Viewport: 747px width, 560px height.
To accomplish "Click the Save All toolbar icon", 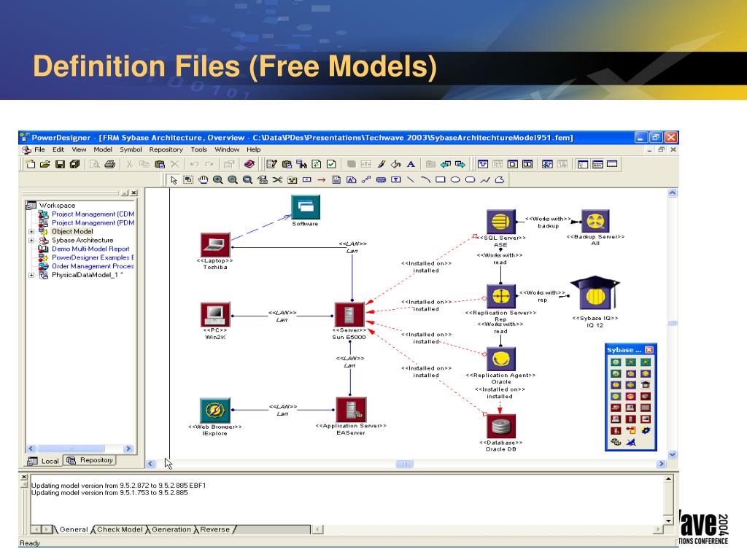I will click(75, 164).
